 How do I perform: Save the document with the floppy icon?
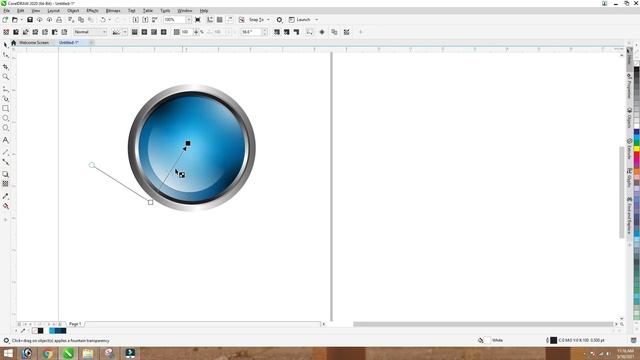(x=30, y=20)
